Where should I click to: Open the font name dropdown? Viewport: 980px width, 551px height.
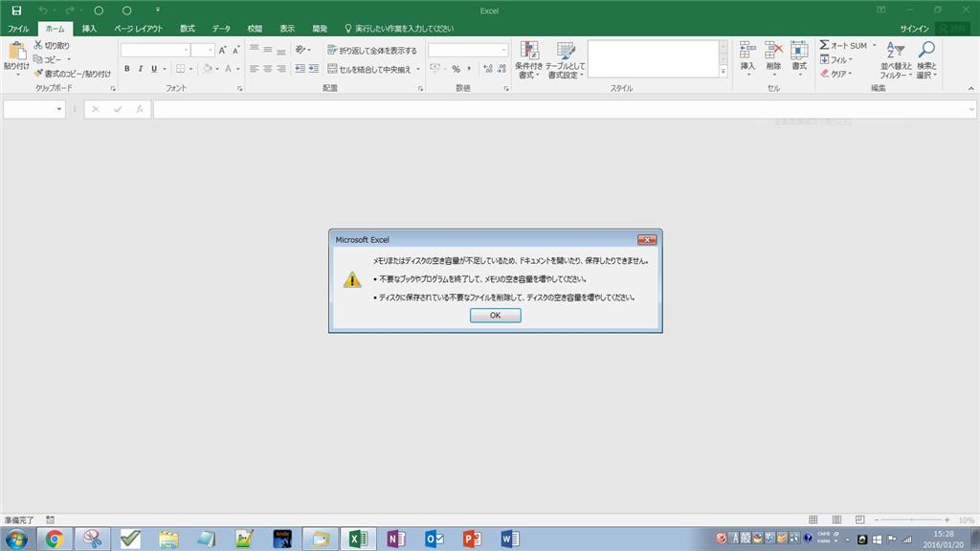187,50
